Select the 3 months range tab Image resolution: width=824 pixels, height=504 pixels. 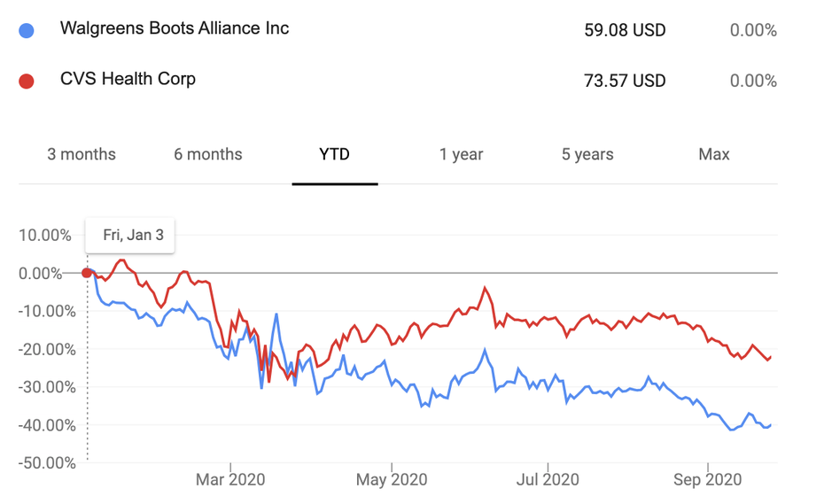[82, 154]
